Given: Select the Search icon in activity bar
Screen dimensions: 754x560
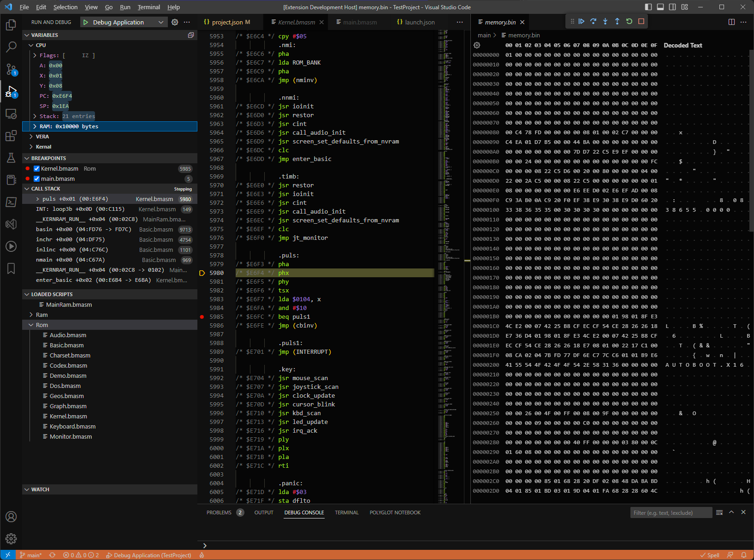Looking at the screenshot, I should coord(11,47).
